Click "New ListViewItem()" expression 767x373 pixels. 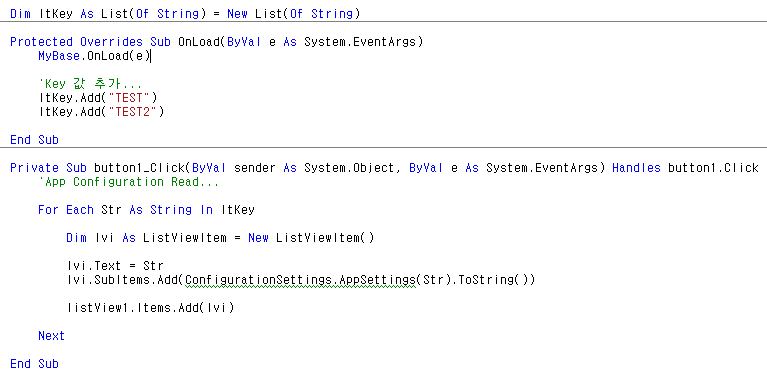pos(311,238)
